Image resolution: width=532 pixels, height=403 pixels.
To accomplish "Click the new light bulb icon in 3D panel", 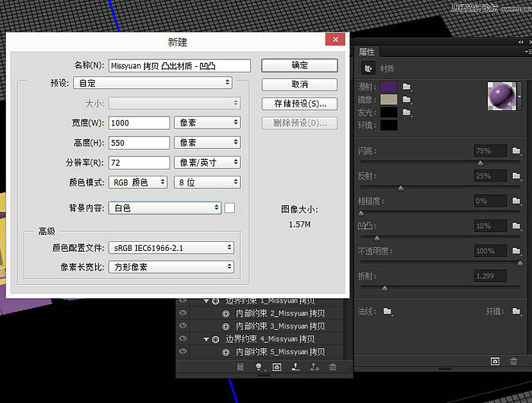I will (x=258, y=367).
